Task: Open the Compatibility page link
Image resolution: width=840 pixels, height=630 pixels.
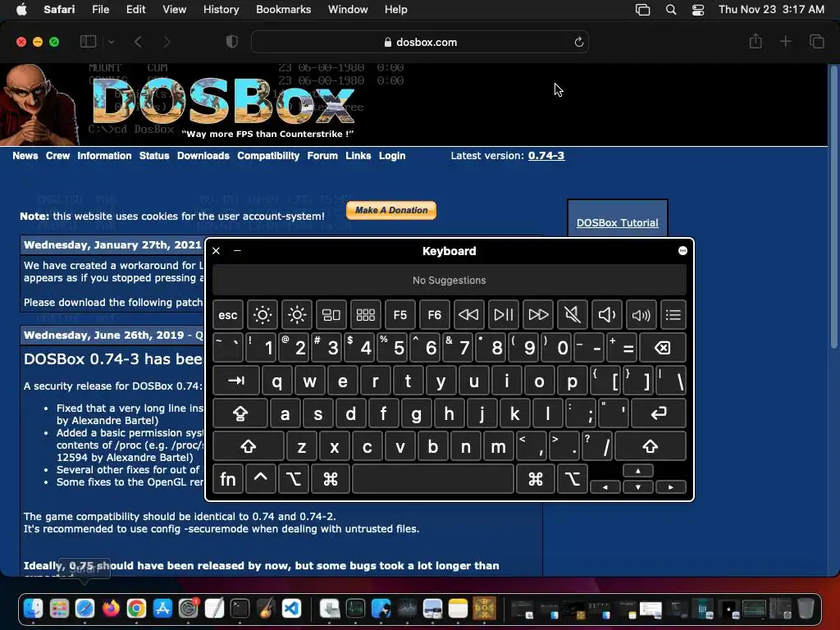Action: (x=268, y=156)
